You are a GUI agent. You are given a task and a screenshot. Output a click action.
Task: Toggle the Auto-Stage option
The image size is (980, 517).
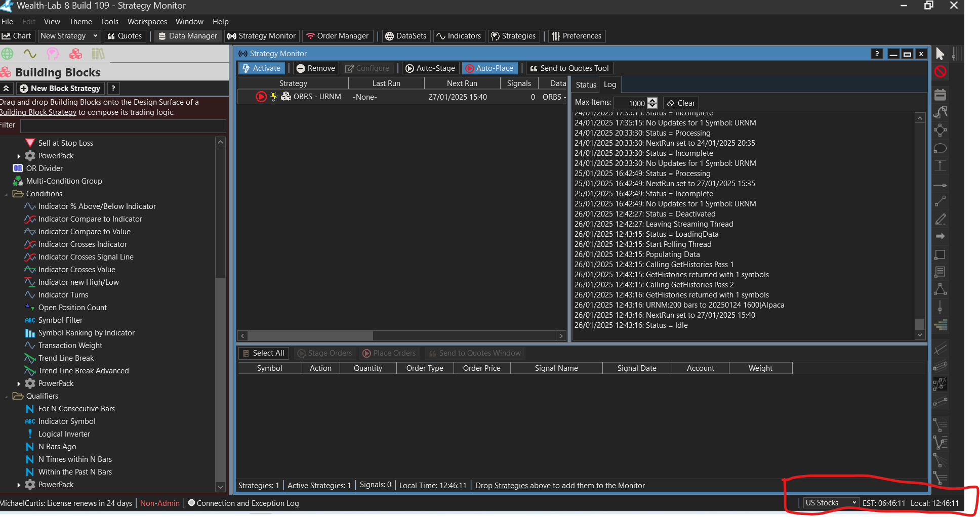(431, 68)
